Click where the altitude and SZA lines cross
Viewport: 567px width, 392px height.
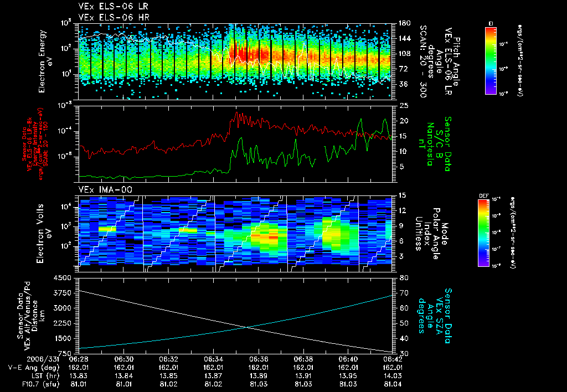(246, 327)
